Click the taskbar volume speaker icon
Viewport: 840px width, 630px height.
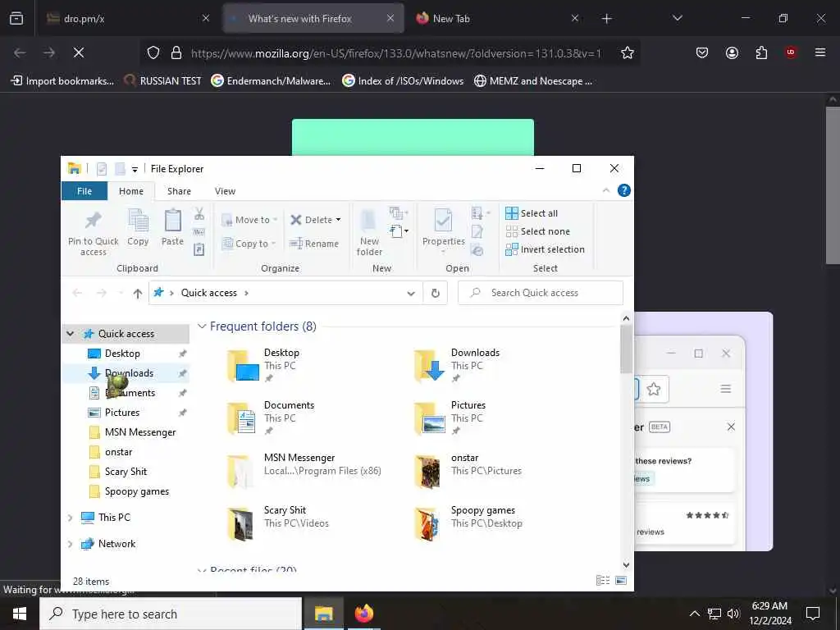(x=733, y=614)
